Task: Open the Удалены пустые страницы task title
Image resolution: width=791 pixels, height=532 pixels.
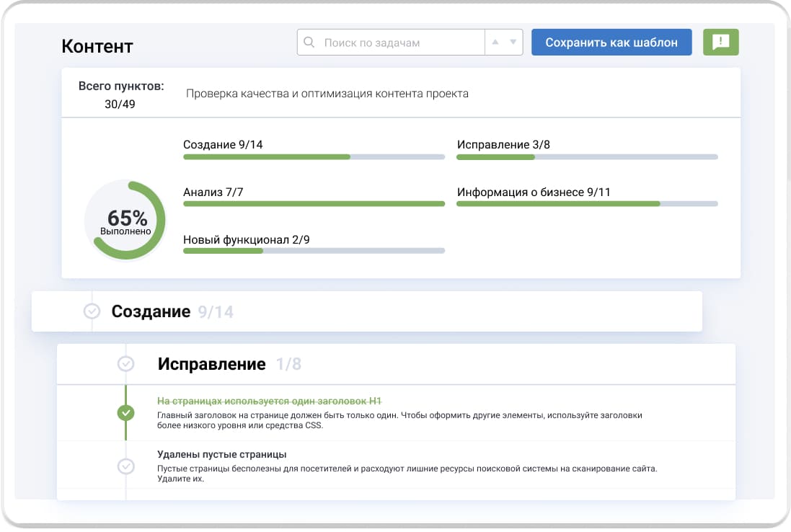Action: 222,454
